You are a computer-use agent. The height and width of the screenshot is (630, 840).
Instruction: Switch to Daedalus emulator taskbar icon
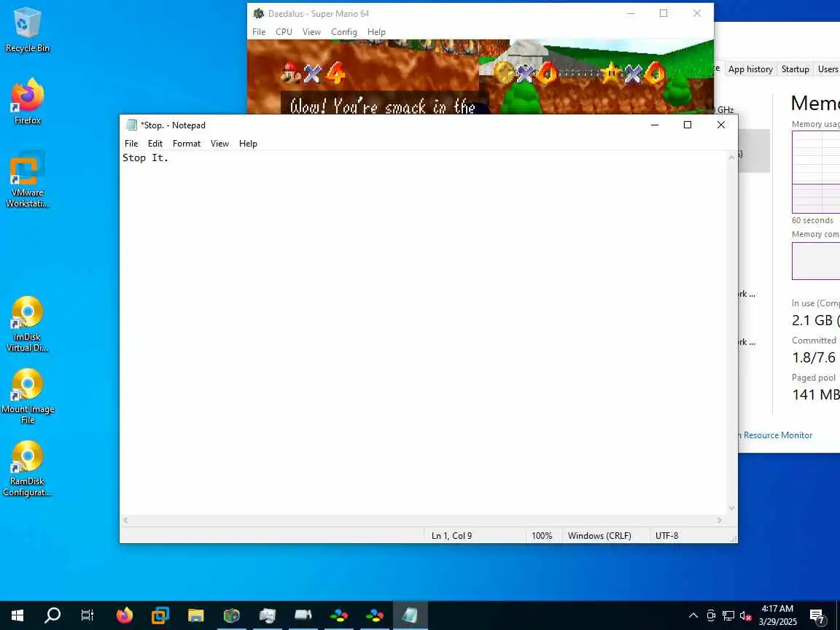[231, 615]
